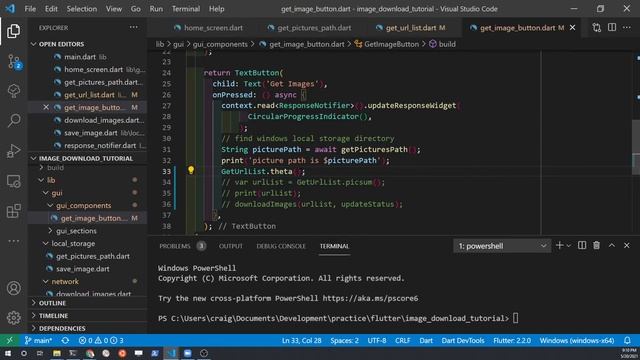Open the Selection menu
This screenshot has height=360, width=640.
tap(82, 9)
